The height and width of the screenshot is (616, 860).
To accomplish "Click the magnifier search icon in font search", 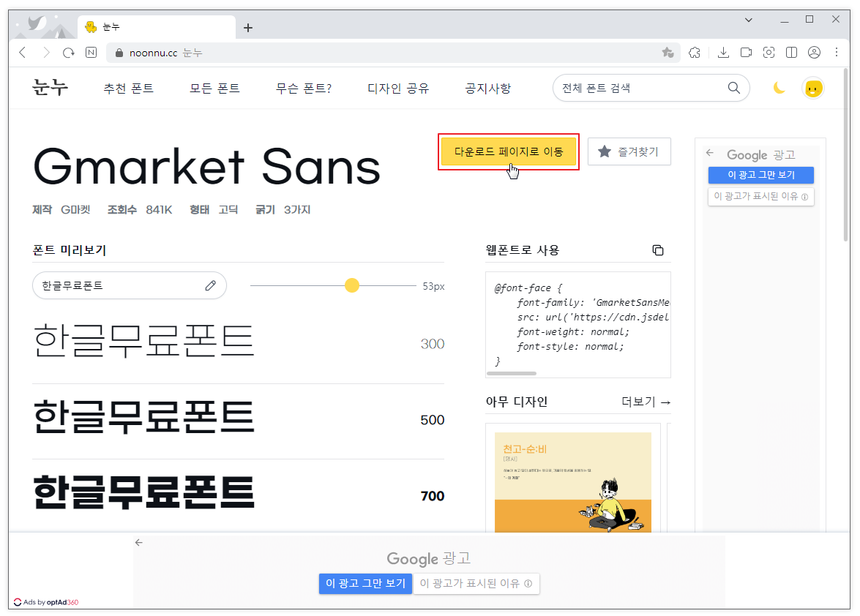I will (x=734, y=88).
